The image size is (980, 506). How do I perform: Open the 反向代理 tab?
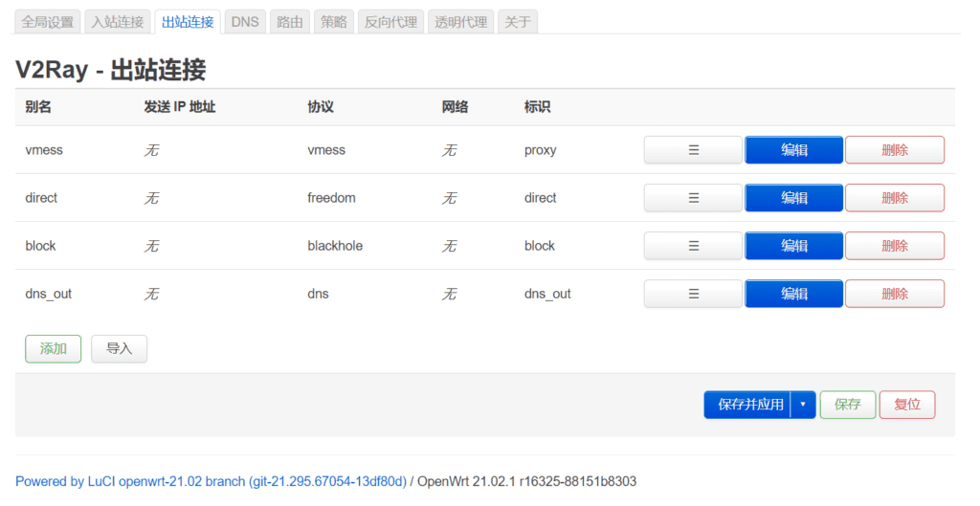(x=390, y=22)
